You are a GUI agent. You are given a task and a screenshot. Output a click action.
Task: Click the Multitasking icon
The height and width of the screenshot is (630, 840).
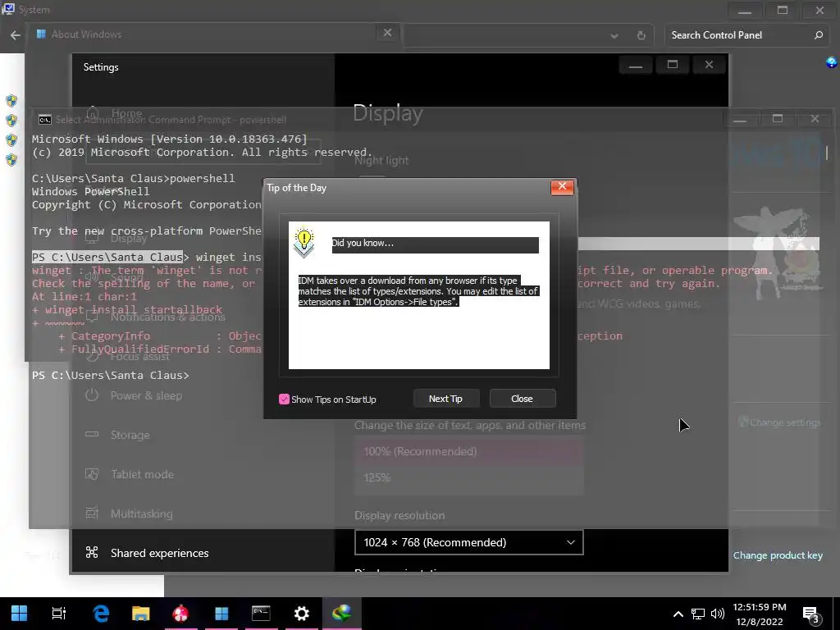(92, 513)
